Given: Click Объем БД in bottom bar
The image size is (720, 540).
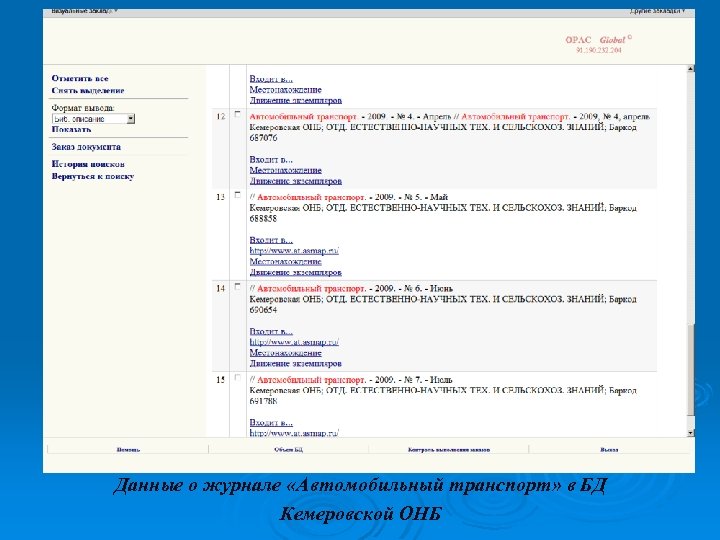Looking at the screenshot, I should (288, 450).
